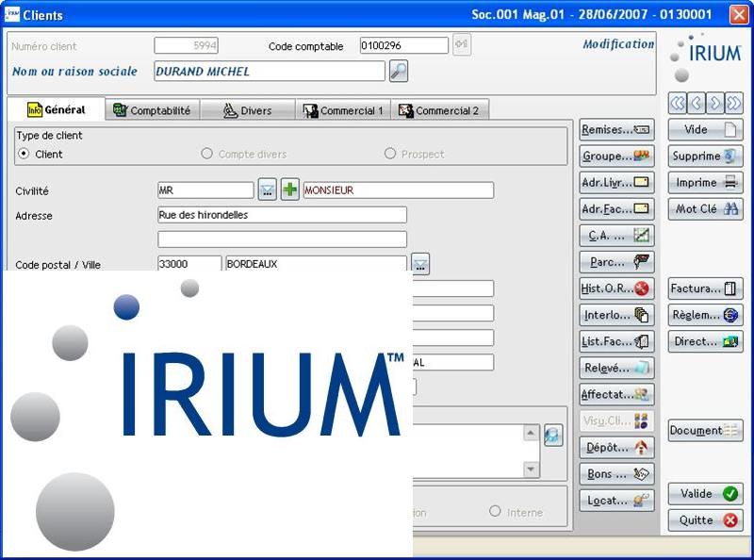The width and height of the screenshot is (754, 560).
Task: Open the Civilité lookup list button
Action: (268, 189)
